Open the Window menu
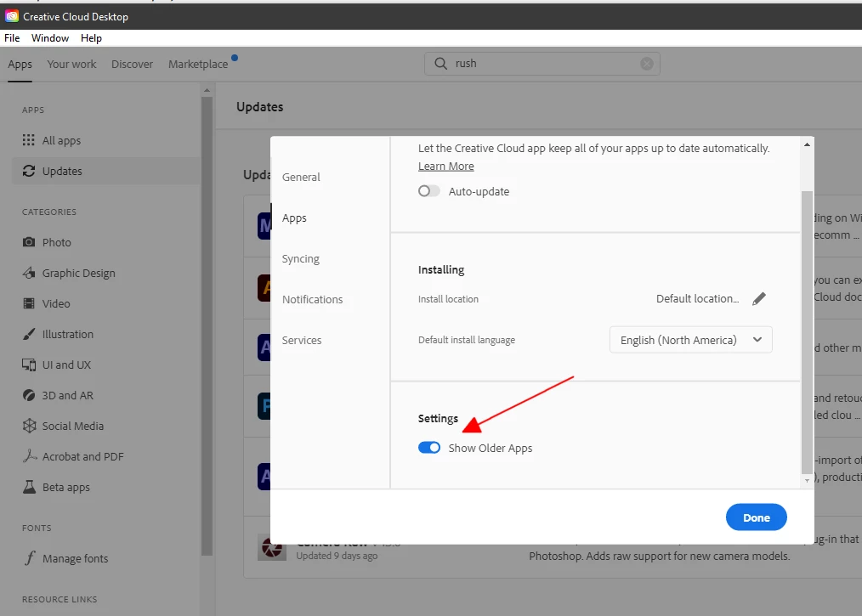 click(x=50, y=38)
